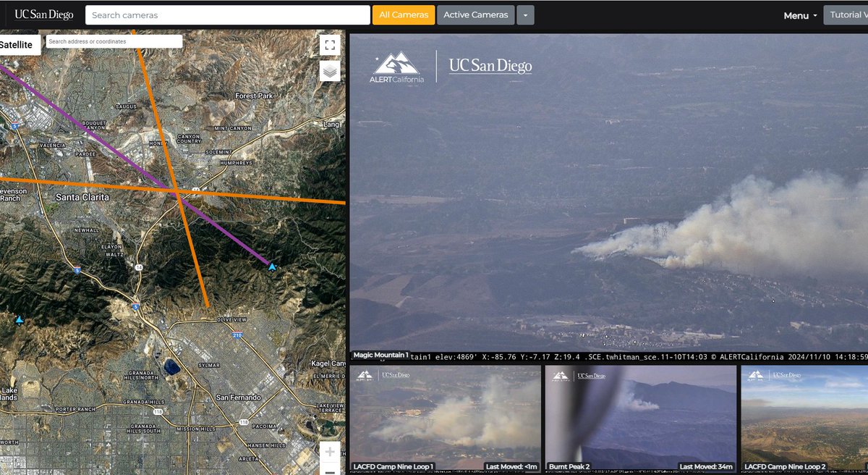Click Last Moved: 34m on Burnt Peak 2
Viewport: 868px width, 475px height.
point(706,467)
